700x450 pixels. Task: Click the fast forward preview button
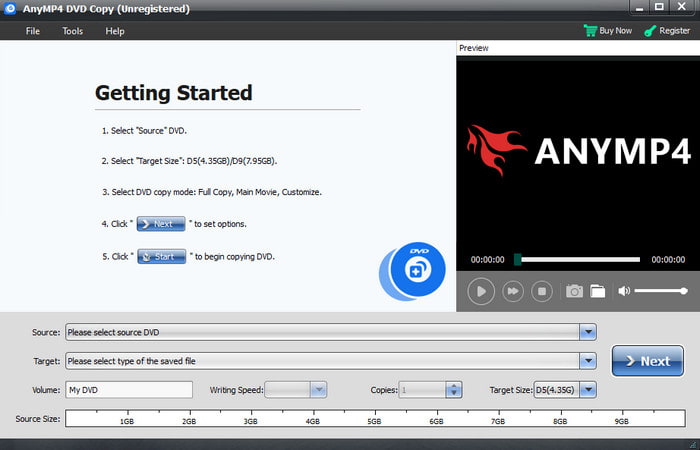(x=513, y=291)
